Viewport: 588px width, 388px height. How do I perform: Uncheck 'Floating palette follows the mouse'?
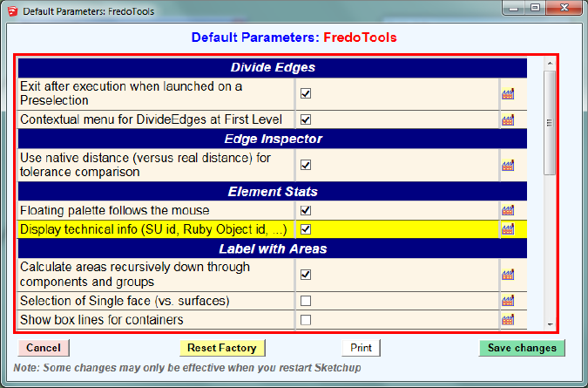(306, 210)
